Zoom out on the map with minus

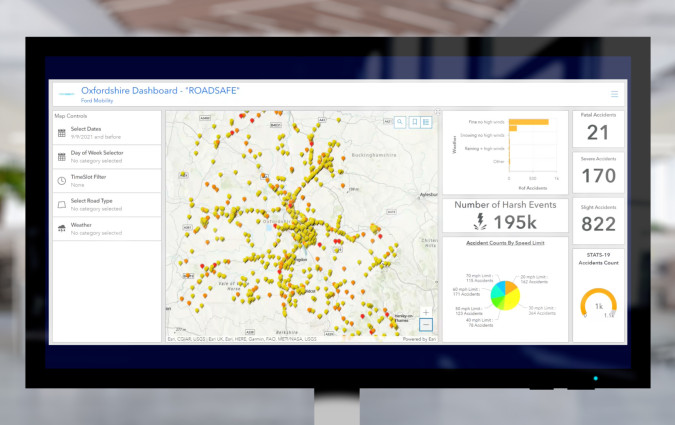426,325
